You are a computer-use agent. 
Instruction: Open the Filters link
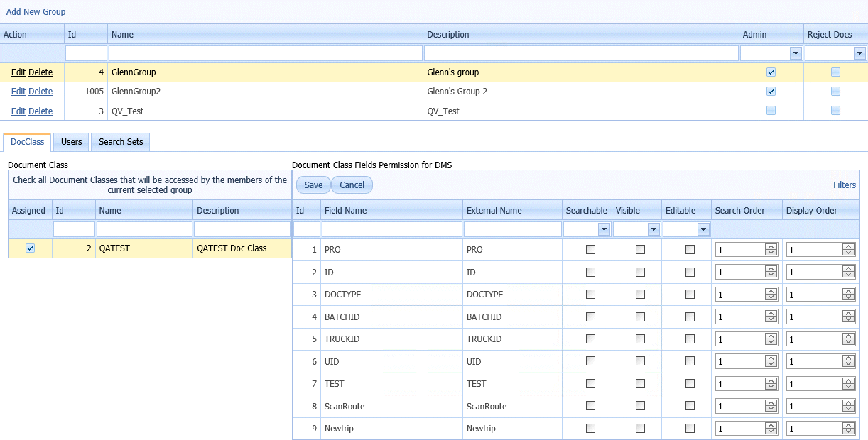845,185
